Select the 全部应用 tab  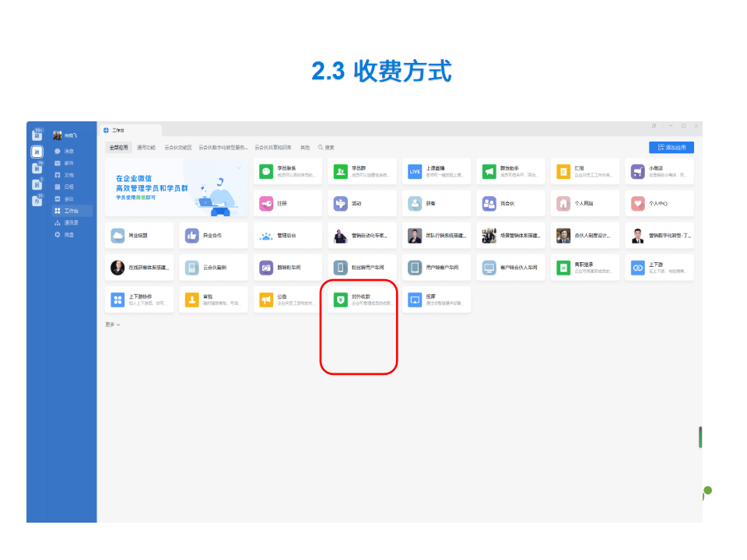(118, 148)
